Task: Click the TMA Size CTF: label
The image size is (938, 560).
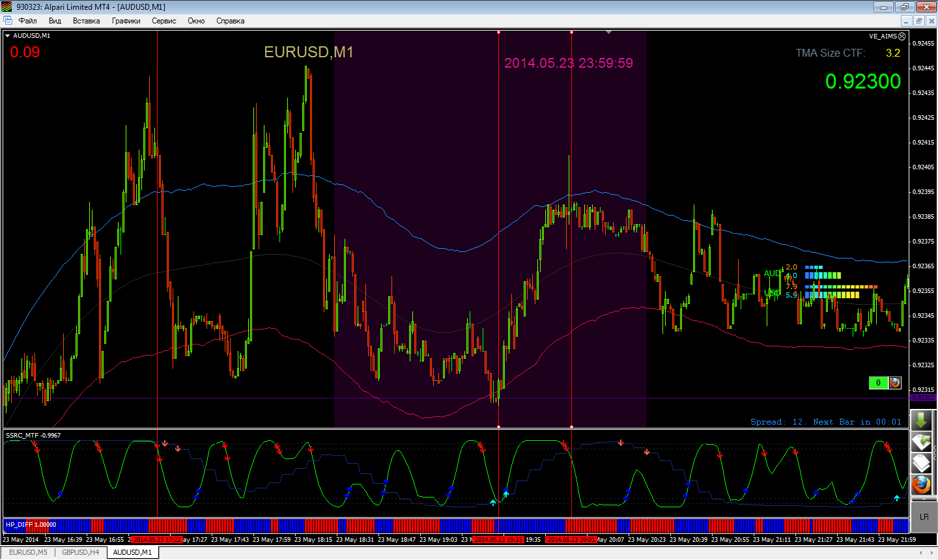Action: point(831,53)
